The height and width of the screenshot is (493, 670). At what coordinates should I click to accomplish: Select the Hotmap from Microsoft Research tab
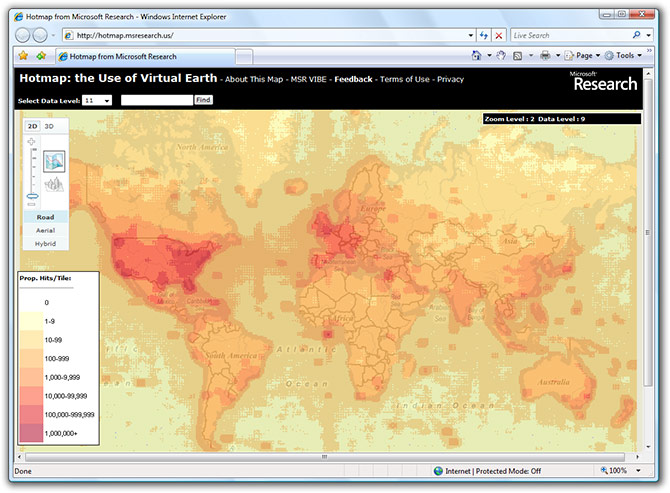[145, 56]
